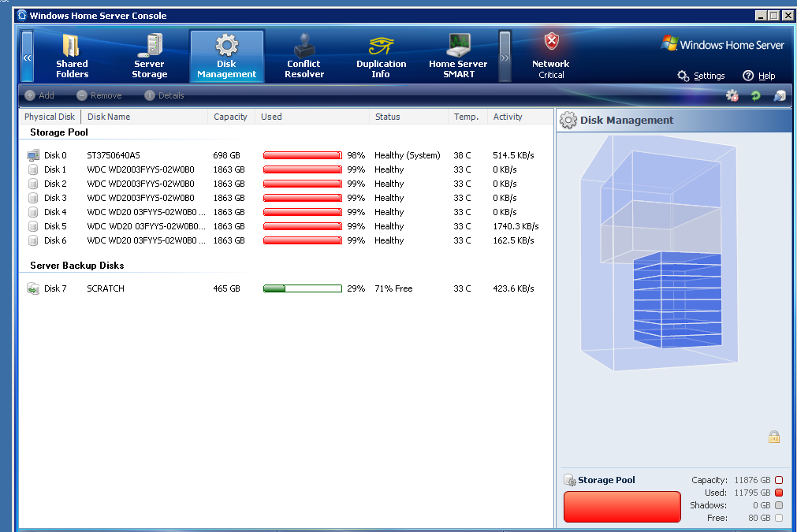Click the 514.5 KB/s activity value
Screen dimensions: 797x532
513,155
